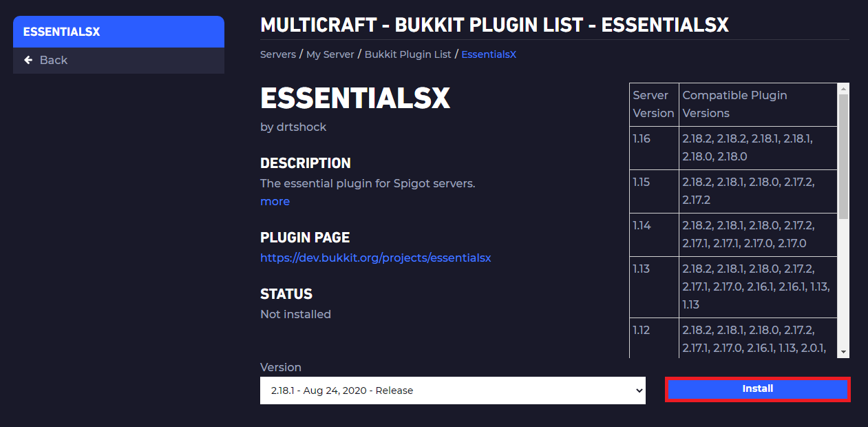Viewport: 868px width, 427px height.
Task: Click the EssentialsX breadcrumb link
Action: point(489,54)
